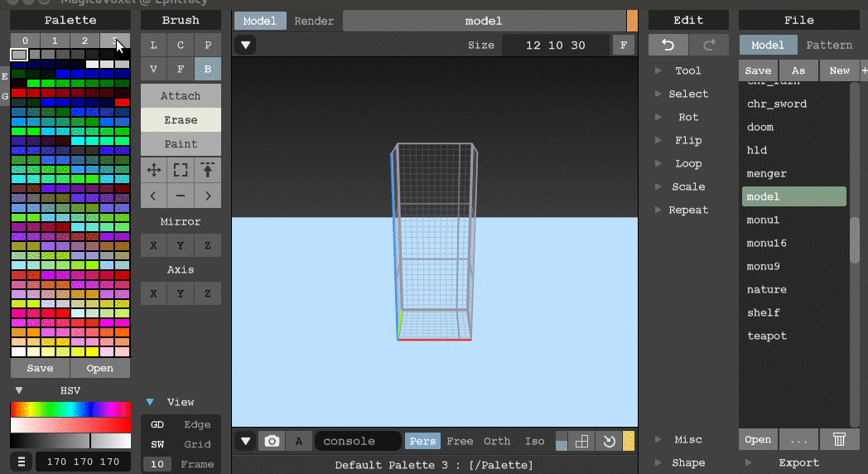This screenshot has height=474, width=868.
Task: Toggle Frame view option
Action: 197,464
